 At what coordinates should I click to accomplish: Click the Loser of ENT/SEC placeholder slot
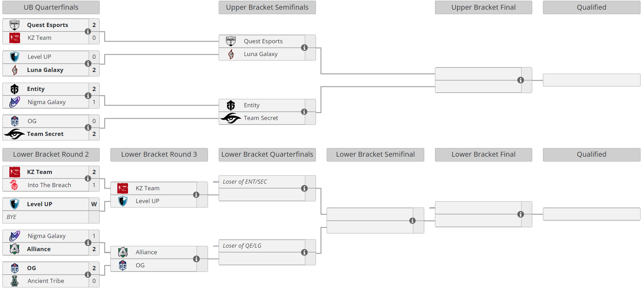(245, 182)
